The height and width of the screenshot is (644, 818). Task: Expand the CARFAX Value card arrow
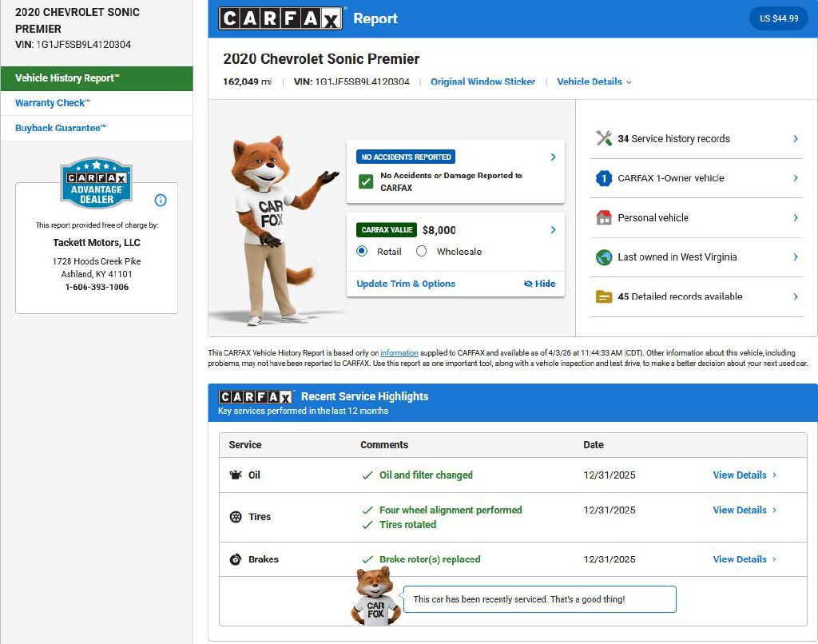[x=553, y=230]
